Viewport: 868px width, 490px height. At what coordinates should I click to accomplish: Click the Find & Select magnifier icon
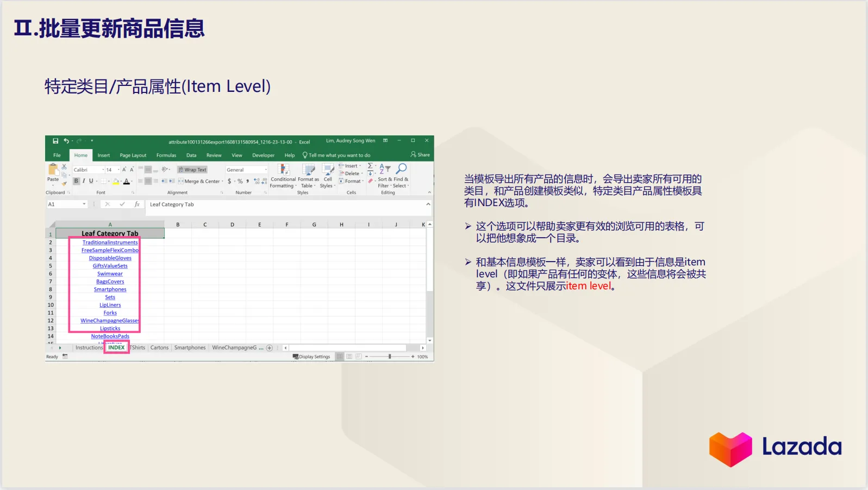point(402,169)
